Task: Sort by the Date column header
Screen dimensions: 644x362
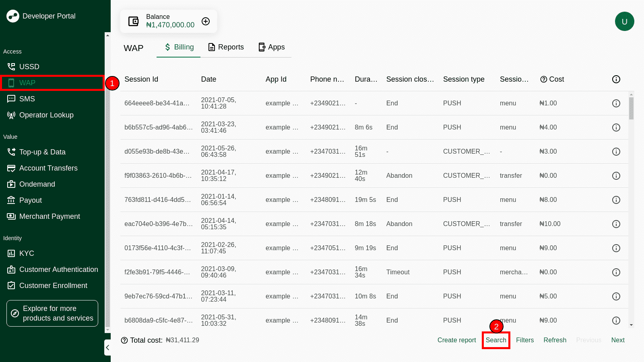Action: tap(208, 79)
